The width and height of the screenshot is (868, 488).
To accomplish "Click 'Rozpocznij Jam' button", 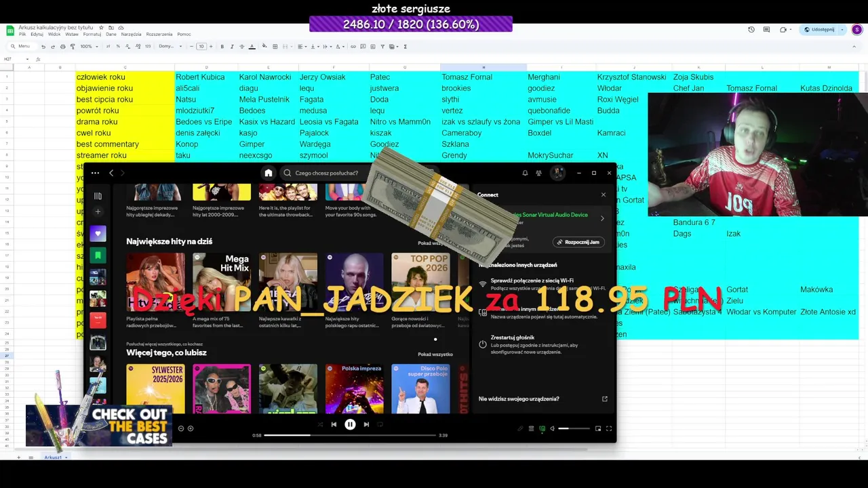I will pyautogui.click(x=578, y=242).
